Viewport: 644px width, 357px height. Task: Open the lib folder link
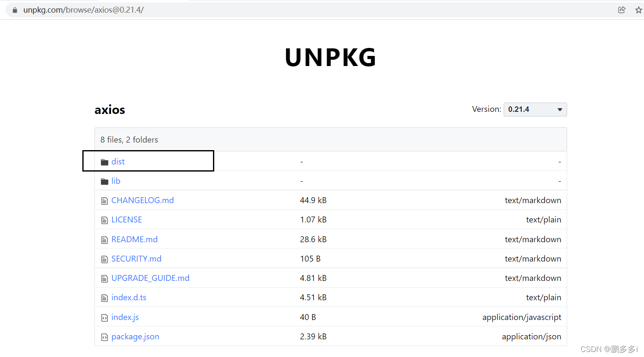116,181
